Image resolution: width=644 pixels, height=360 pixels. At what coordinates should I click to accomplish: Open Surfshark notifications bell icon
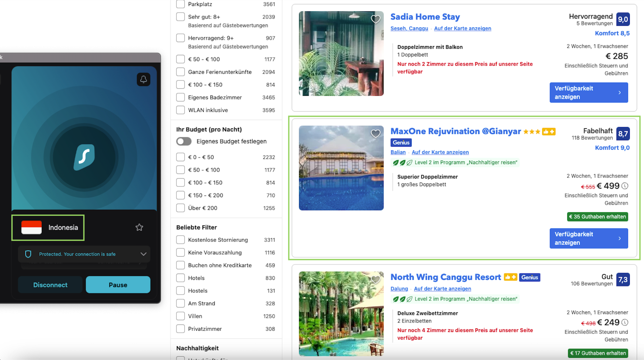(x=143, y=79)
